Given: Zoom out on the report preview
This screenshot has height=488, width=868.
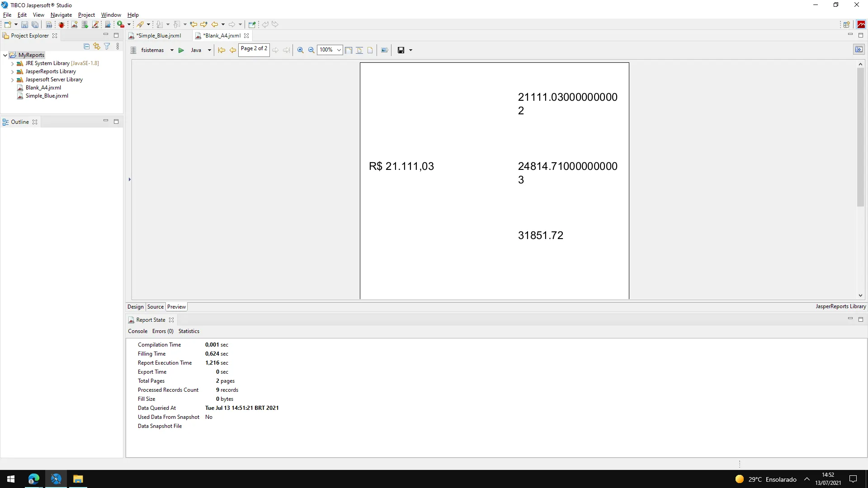Looking at the screenshot, I should [311, 50].
